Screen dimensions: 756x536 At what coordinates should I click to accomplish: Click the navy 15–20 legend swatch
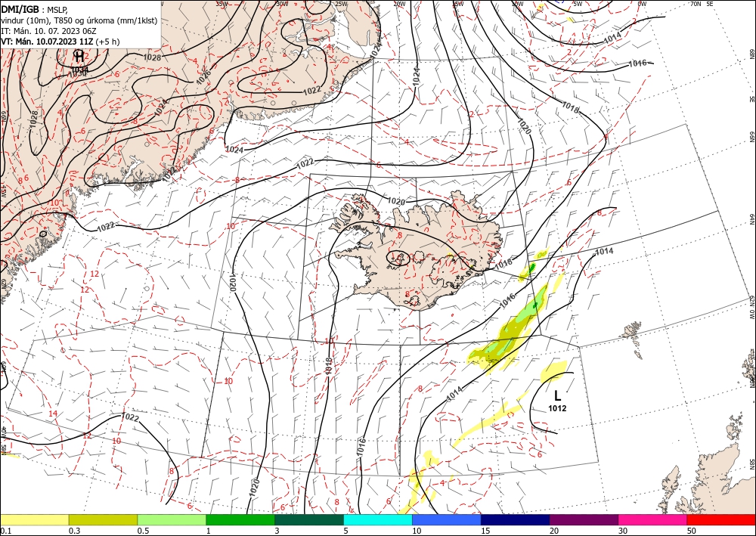pyautogui.click(x=516, y=519)
